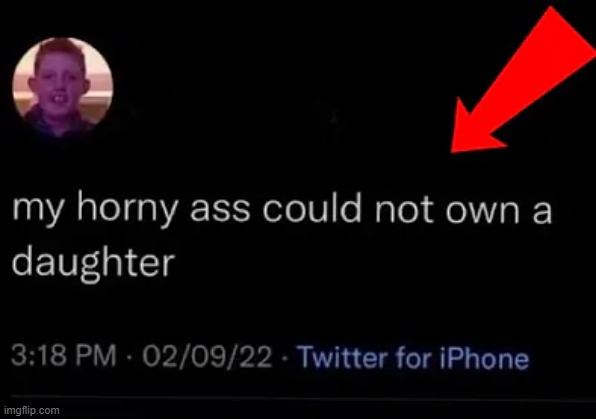
Task: Open the "Twitter for iPhone" source link
Action: [x=413, y=357]
